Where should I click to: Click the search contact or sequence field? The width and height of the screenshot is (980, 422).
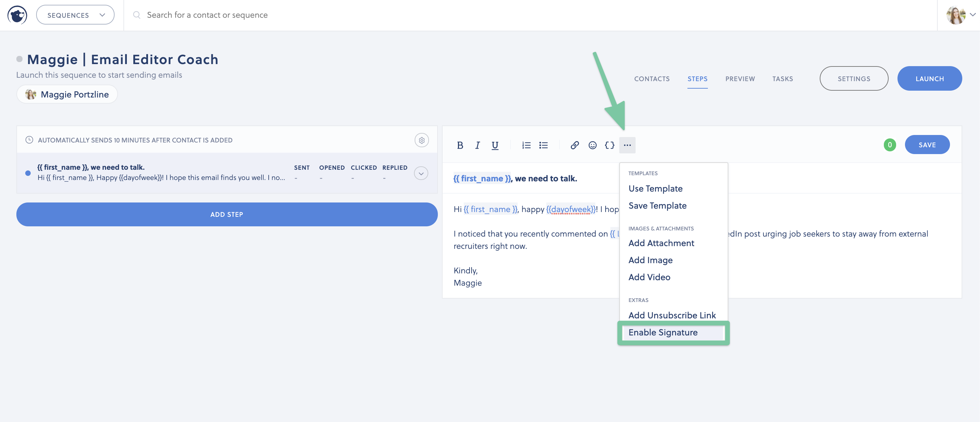coord(207,15)
